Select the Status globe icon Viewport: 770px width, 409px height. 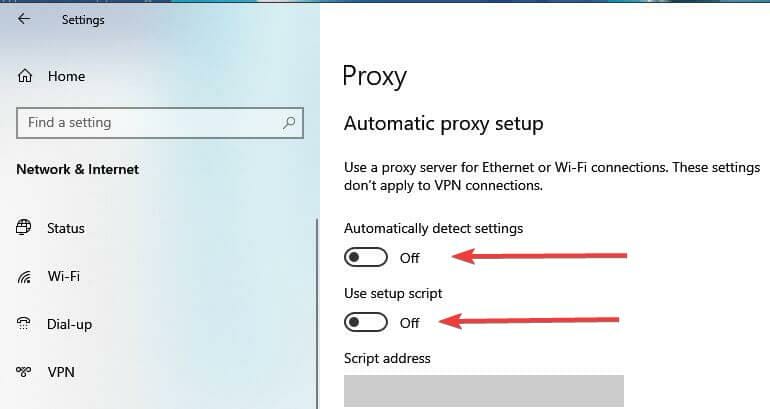tap(24, 227)
